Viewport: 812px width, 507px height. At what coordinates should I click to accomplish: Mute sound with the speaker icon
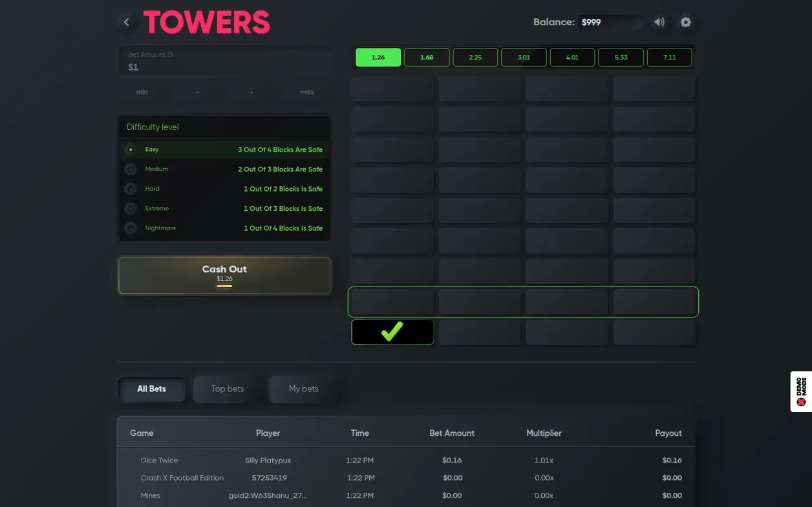[x=659, y=22]
